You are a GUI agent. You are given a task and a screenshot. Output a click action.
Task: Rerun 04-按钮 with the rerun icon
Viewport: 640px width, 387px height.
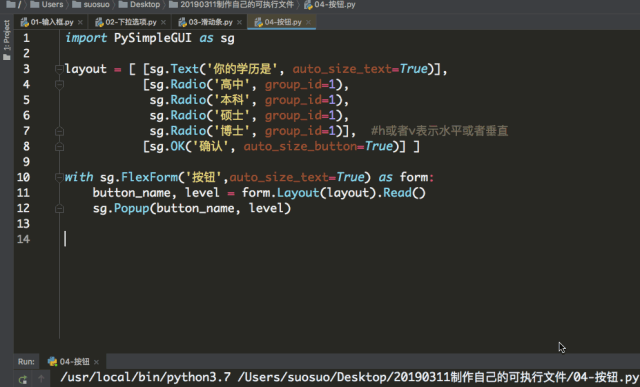point(23,379)
